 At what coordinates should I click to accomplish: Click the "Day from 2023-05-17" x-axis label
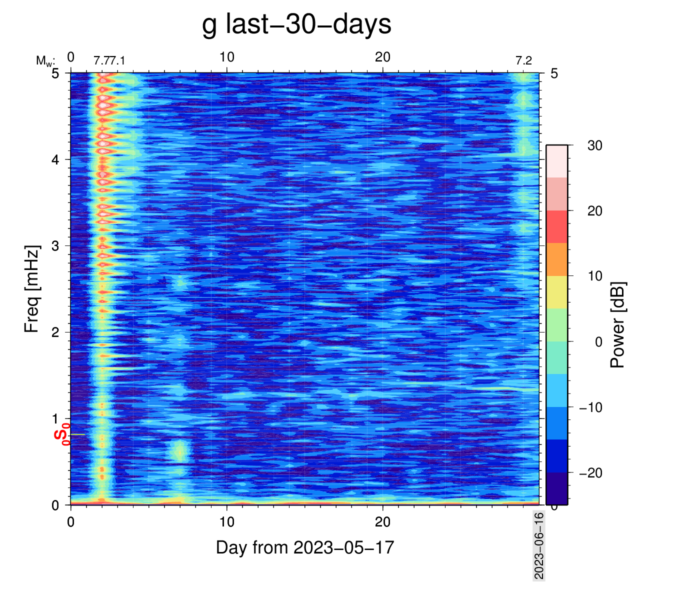[x=304, y=547]
